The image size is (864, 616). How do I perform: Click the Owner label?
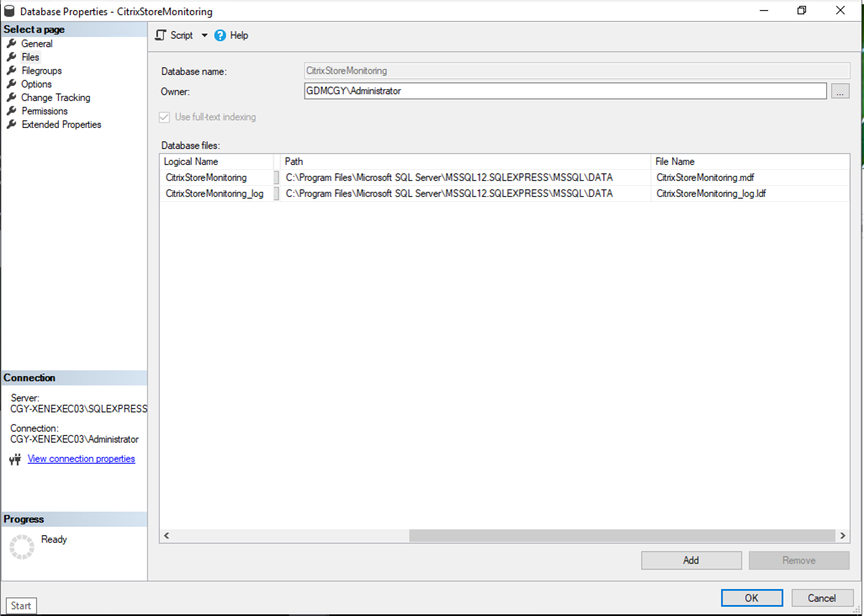pos(175,92)
